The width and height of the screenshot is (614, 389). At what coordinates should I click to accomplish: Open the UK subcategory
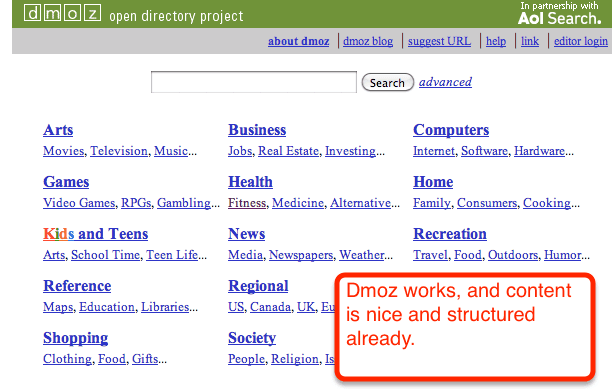tap(306, 307)
